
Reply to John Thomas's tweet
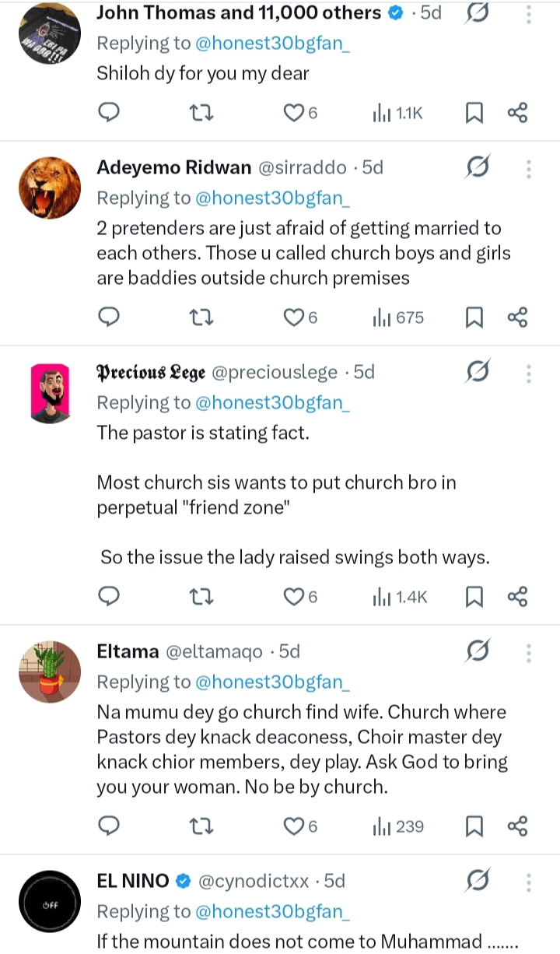pos(110,114)
